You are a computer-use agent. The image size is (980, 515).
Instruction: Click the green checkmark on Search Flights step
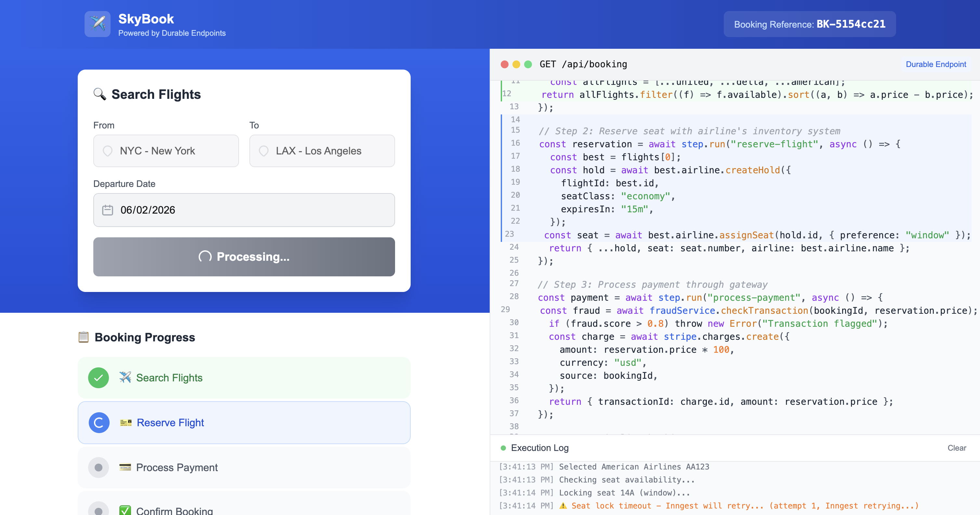coord(99,378)
